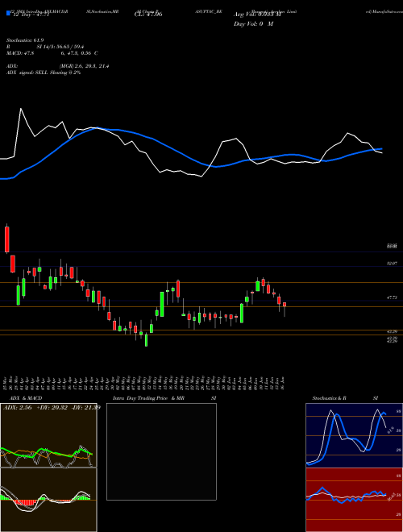403x532 pixels.
Task: Open the red-background RSI mini chart
Action: (354, 500)
